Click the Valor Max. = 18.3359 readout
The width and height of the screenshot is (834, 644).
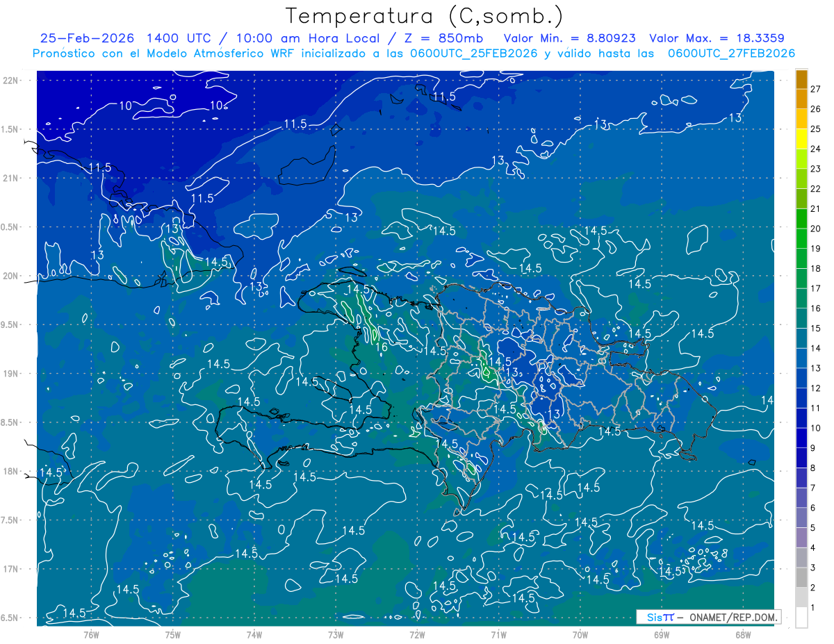tap(717, 38)
